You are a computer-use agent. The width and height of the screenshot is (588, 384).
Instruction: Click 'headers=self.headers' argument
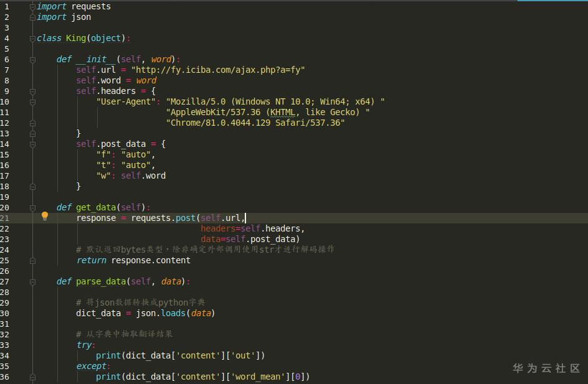tap(250, 228)
